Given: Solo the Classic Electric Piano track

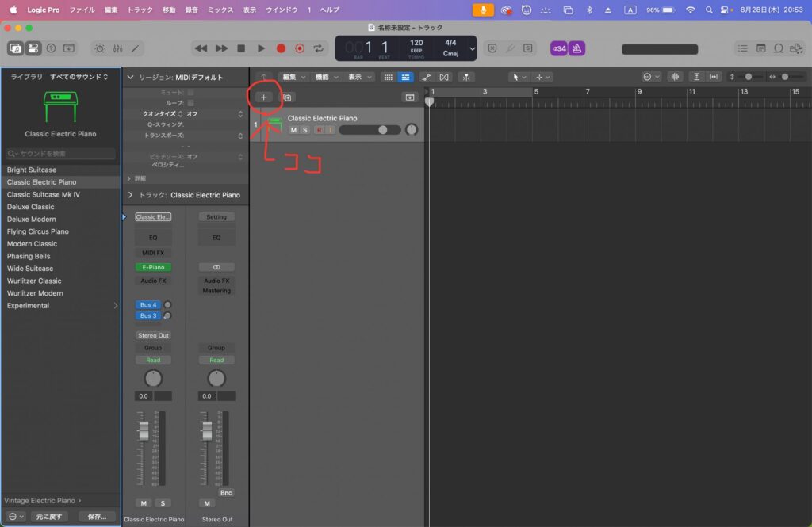Looking at the screenshot, I should [305, 130].
